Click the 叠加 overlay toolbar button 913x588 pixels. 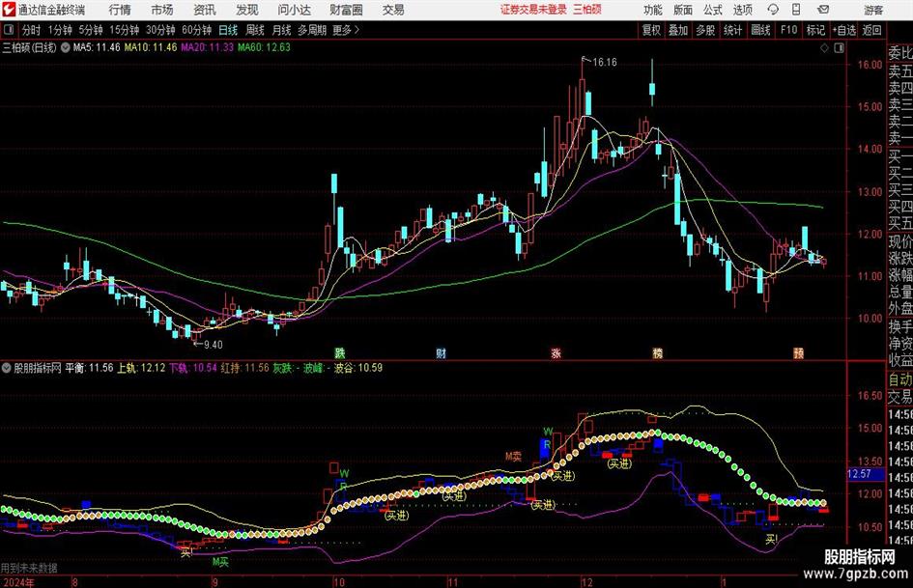678,30
